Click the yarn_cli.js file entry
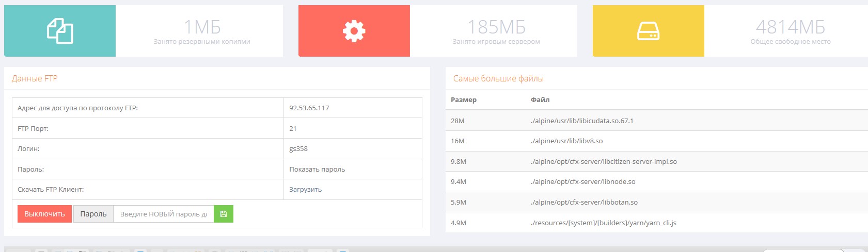868x252 pixels. (x=603, y=223)
